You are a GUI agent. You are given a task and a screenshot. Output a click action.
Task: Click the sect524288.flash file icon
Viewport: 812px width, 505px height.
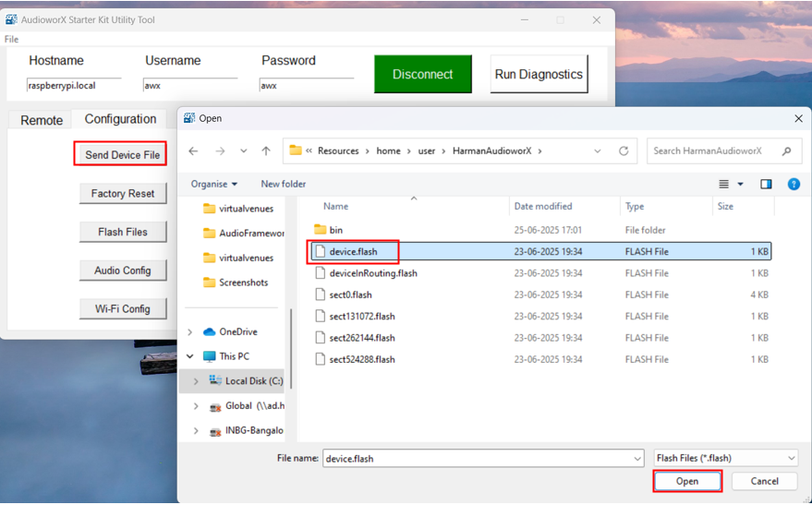click(x=321, y=360)
